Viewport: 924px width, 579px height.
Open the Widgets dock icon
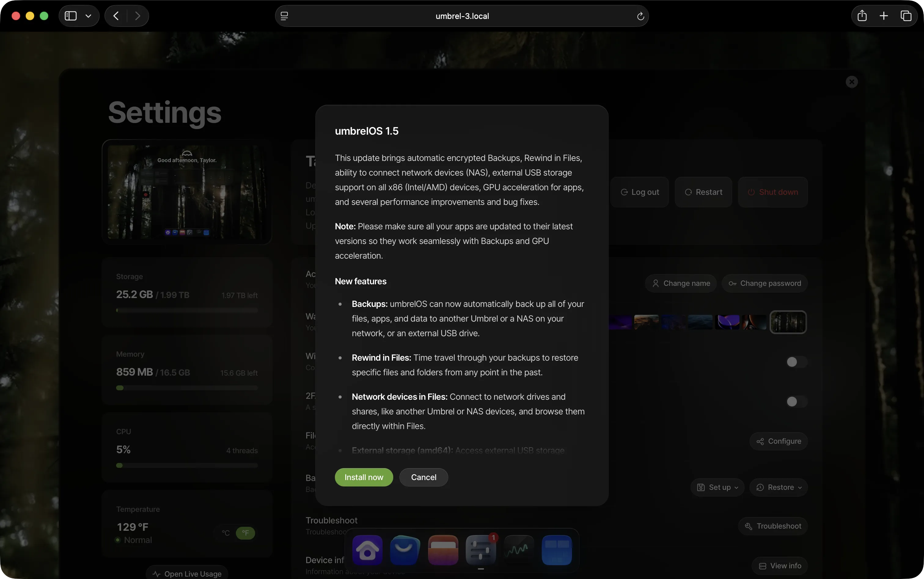[x=557, y=550]
